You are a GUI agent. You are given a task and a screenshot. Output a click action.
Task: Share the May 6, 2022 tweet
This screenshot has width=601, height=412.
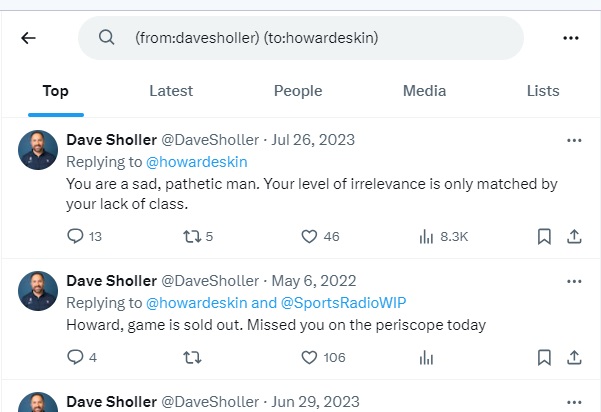click(x=574, y=357)
